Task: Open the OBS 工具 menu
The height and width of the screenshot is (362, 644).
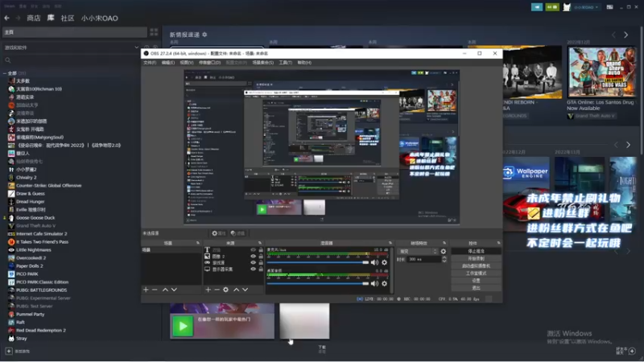Action: [x=286, y=63]
